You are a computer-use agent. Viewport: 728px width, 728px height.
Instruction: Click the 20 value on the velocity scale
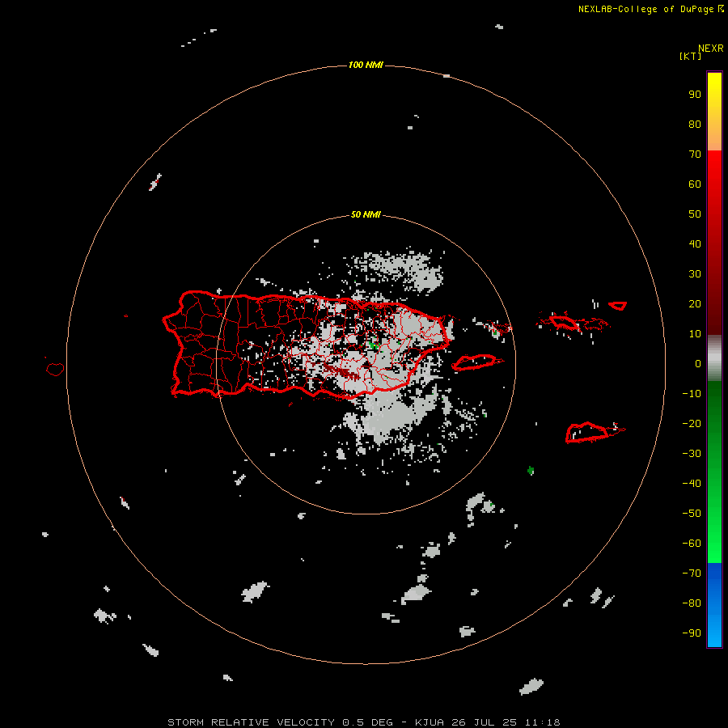[695, 303]
